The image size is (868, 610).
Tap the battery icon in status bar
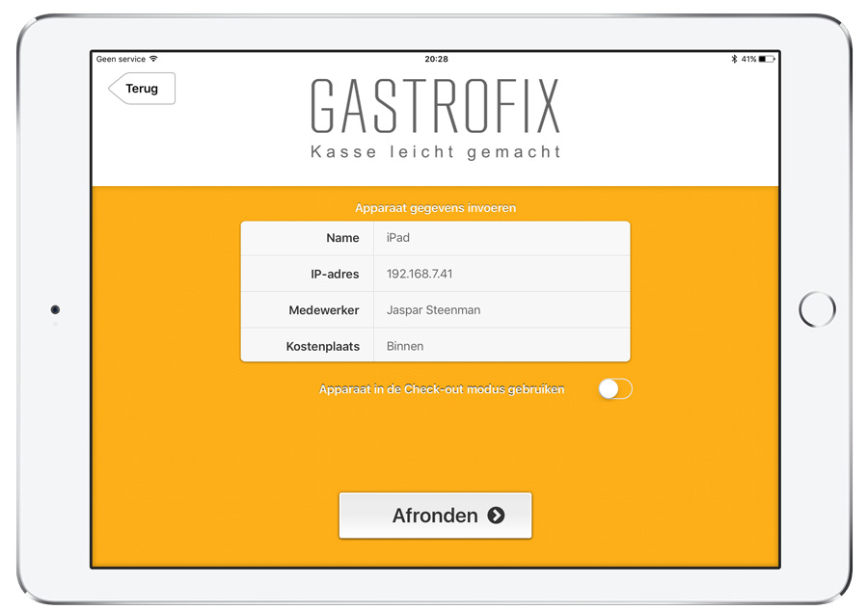767,60
